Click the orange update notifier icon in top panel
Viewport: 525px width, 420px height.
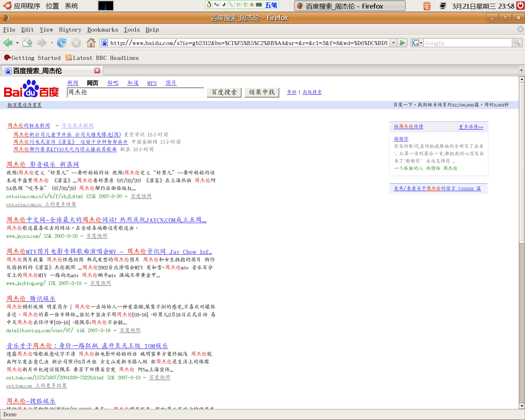point(427,6)
